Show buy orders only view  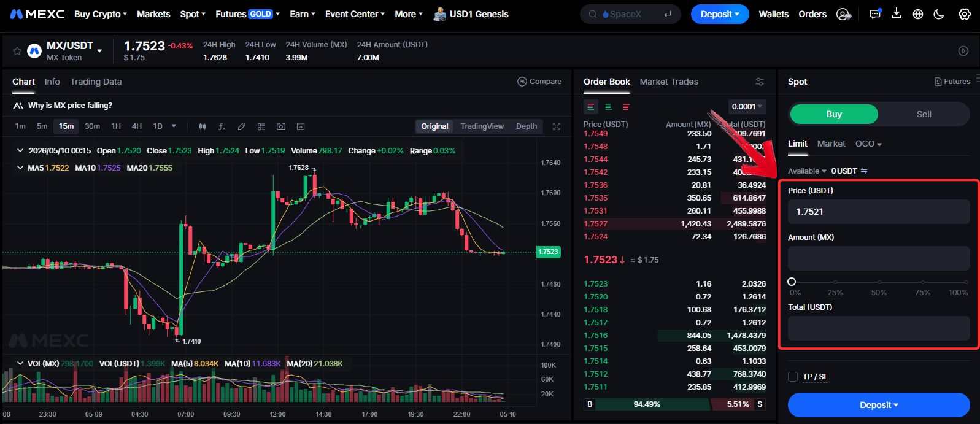(x=608, y=107)
